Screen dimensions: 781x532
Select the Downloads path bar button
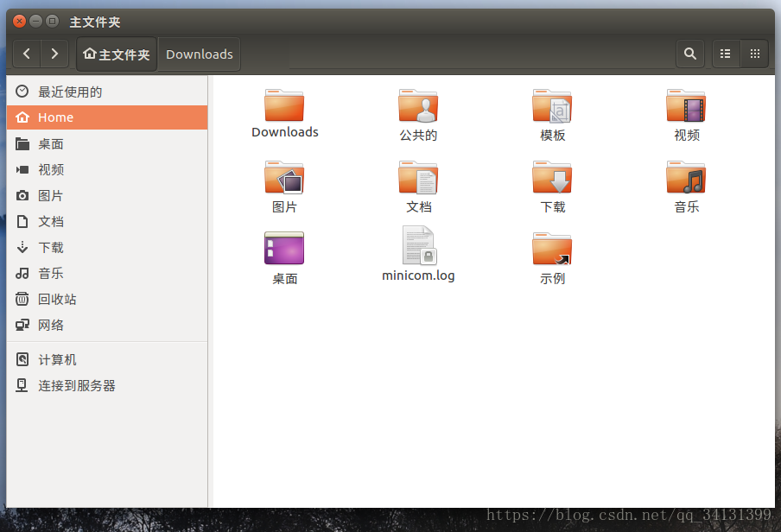click(x=200, y=54)
